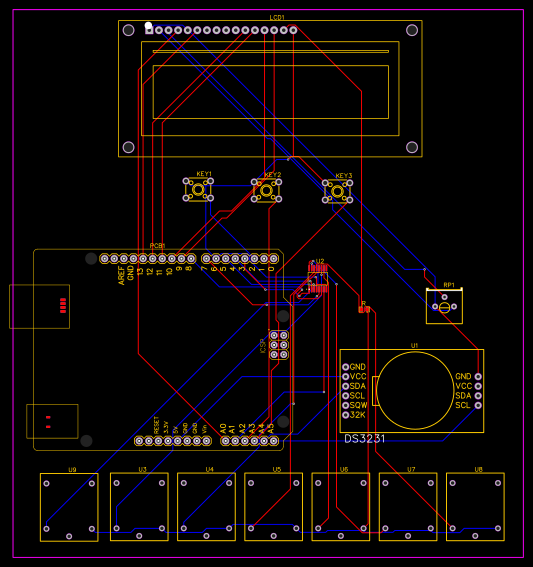Click the digital pin 7 label
Viewport: 533px width, 567px height.
204,269
